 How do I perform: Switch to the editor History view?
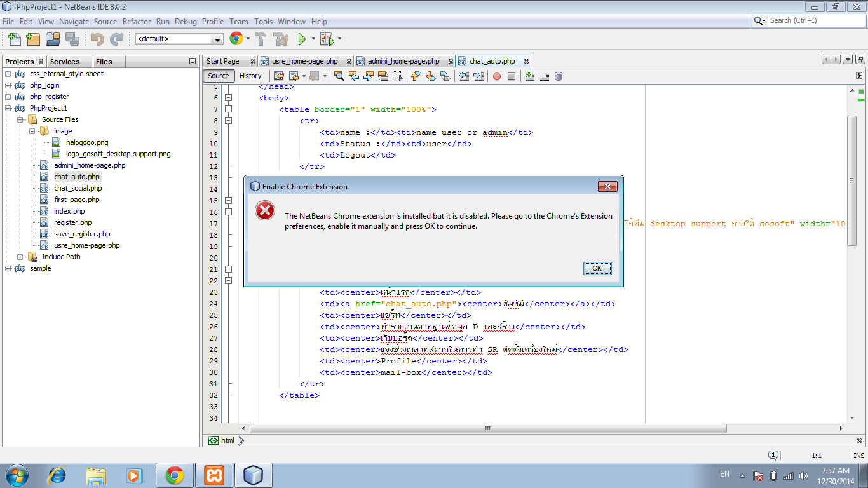pos(250,76)
